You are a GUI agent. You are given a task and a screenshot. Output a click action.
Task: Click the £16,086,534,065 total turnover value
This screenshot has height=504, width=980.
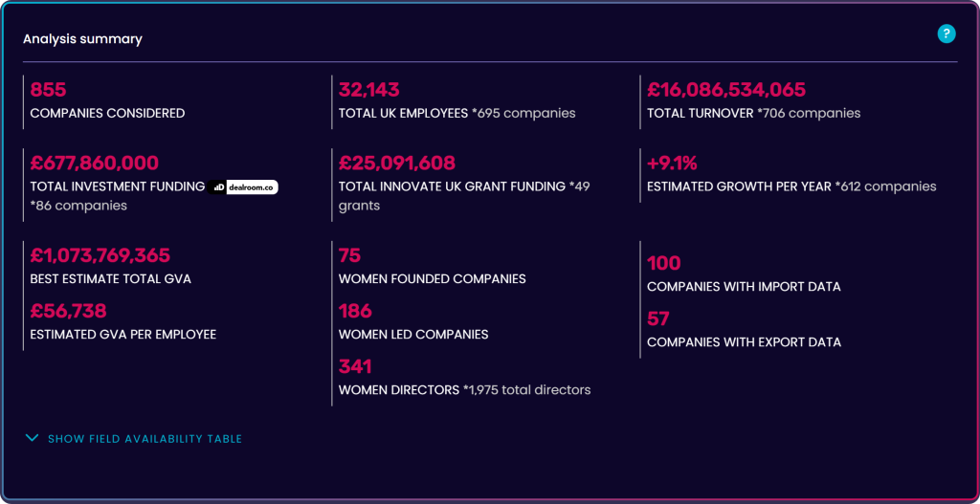click(x=726, y=90)
